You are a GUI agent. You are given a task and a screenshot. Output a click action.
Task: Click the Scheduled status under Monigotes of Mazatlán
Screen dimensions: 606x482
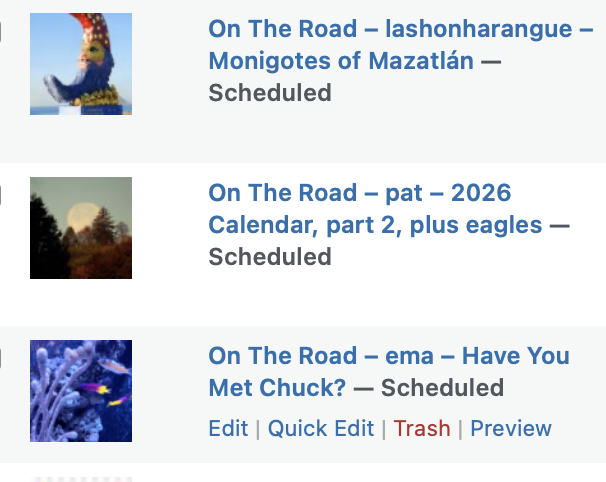pyautogui.click(x=269, y=93)
